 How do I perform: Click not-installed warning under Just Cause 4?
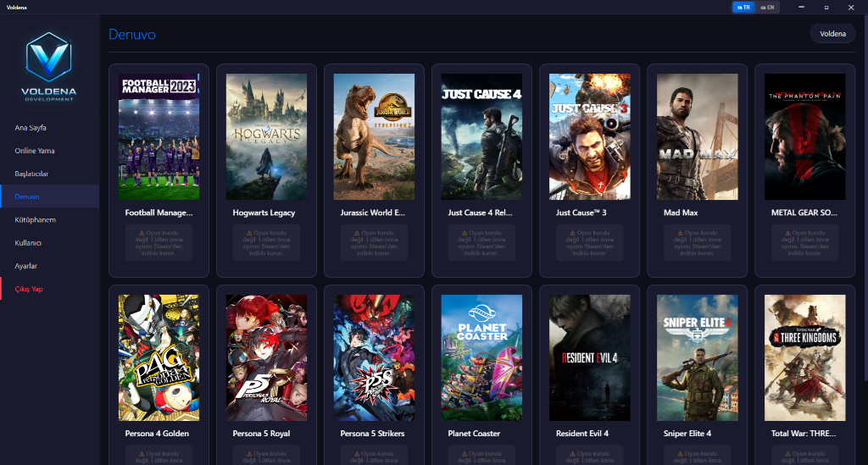[x=481, y=243]
